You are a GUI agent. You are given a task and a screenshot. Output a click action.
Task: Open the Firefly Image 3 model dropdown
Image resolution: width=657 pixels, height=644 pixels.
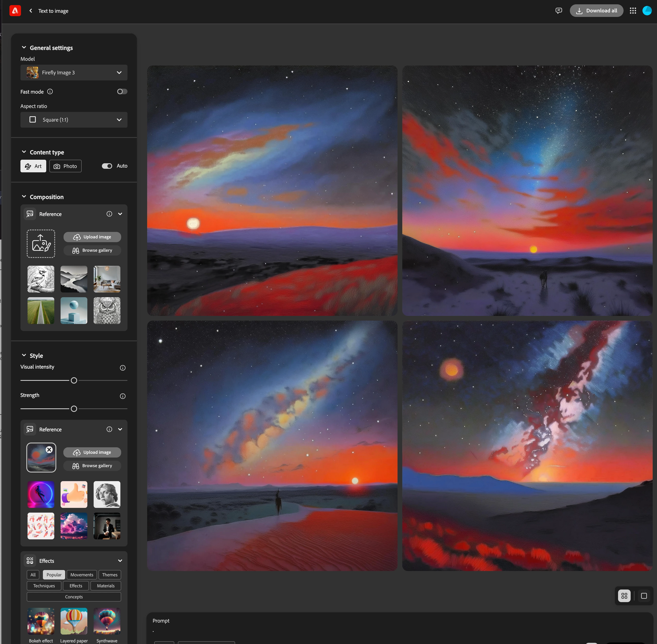point(74,73)
